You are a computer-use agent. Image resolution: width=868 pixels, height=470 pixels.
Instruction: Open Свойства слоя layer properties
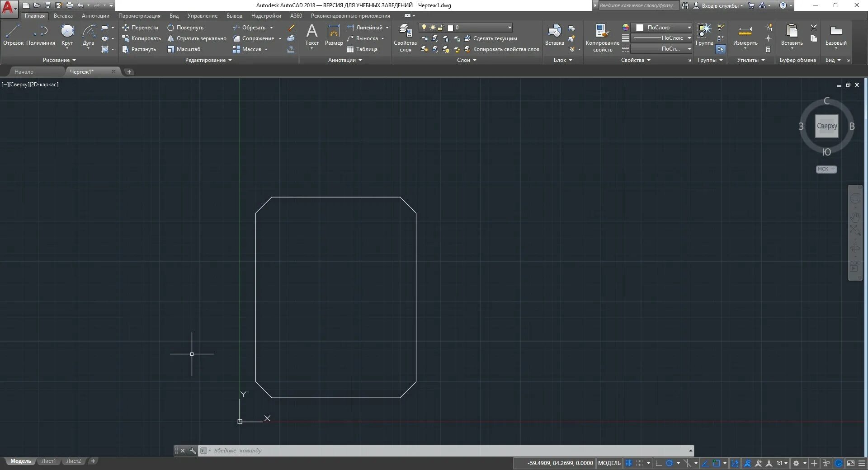[x=405, y=38]
